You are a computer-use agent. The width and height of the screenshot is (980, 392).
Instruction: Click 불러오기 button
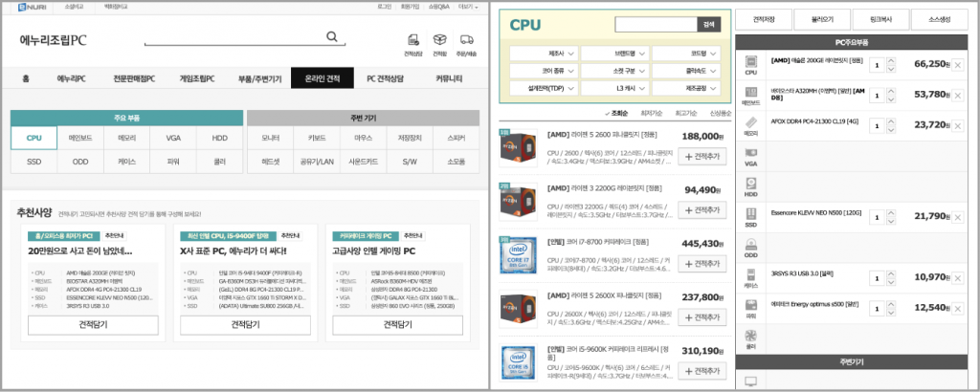coord(822,19)
